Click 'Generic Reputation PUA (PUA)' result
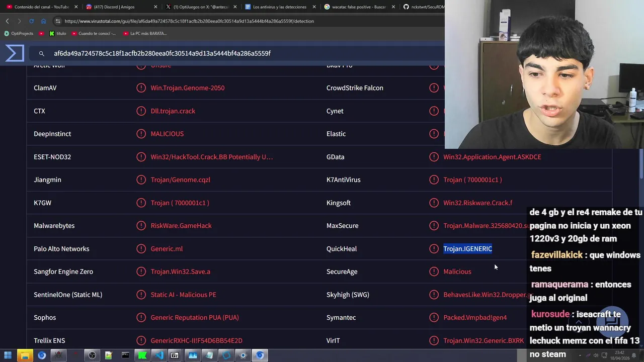This screenshot has height=362, width=644. (195, 318)
